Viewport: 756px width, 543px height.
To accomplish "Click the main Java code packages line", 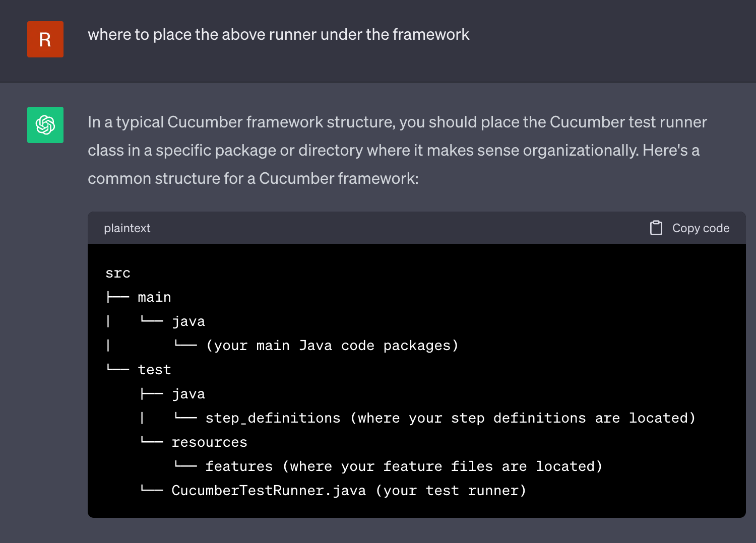I will click(332, 346).
